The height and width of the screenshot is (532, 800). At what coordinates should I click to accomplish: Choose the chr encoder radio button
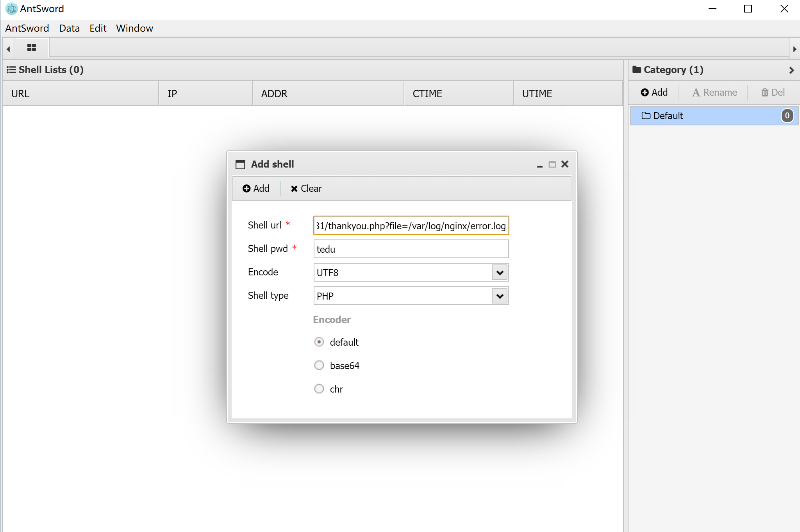(x=319, y=389)
